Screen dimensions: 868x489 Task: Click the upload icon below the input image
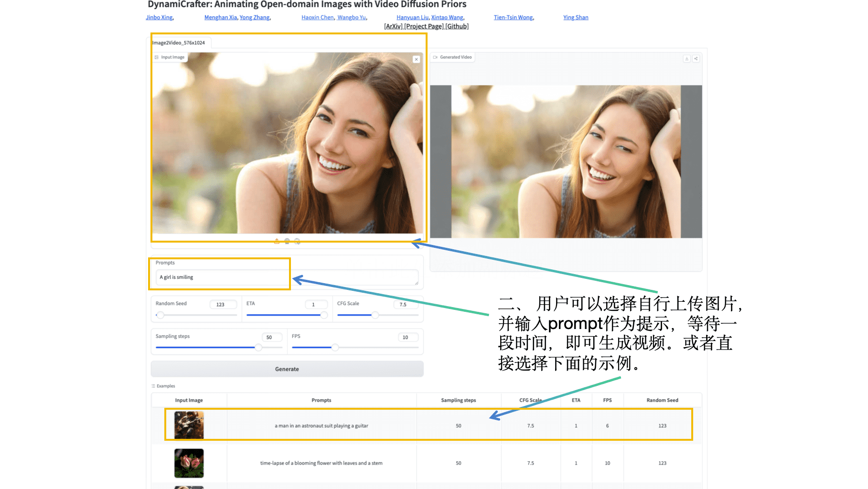pyautogui.click(x=277, y=241)
